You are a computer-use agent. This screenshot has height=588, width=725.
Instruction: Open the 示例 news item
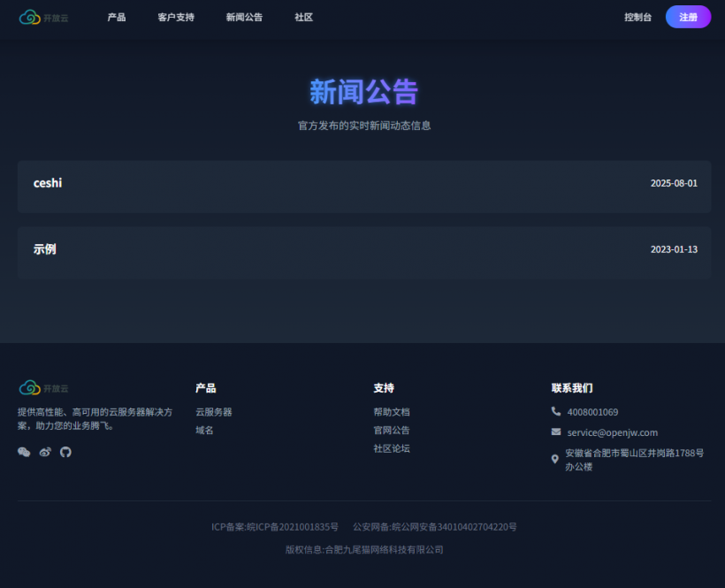pyautogui.click(x=44, y=249)
